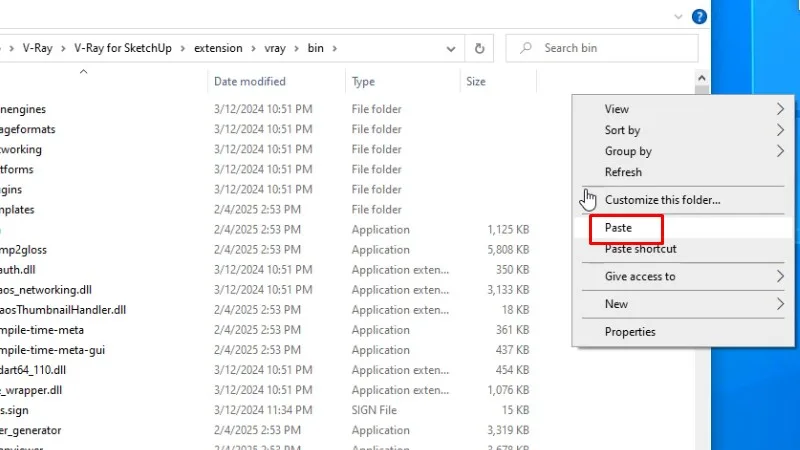This screenshot has height=450, width=800.
Task: Open the address bar history dropdown arrow
Action: click(451, 49)
